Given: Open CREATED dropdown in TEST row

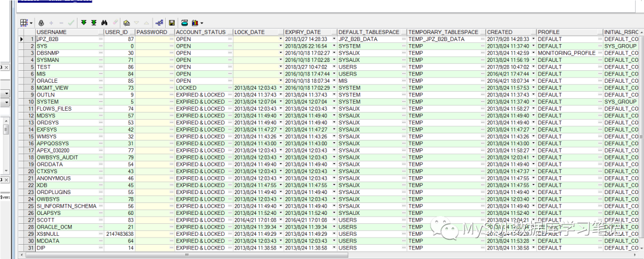Looking at the screenshot, I should pos(534,67).
